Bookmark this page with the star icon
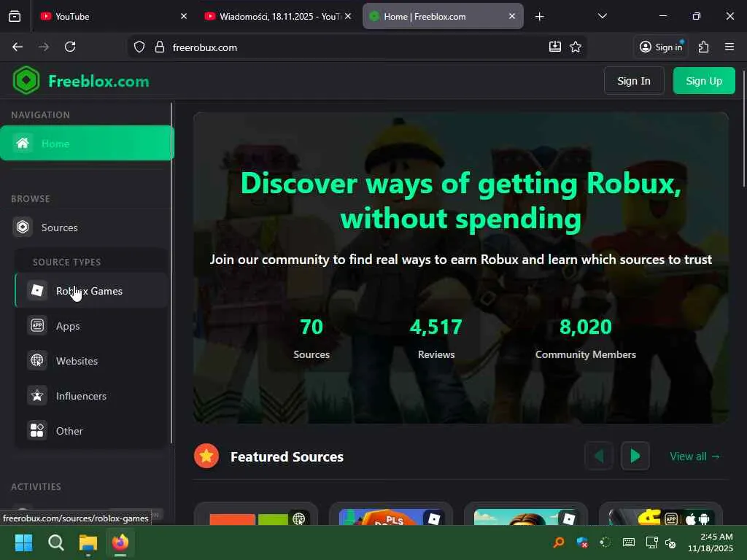Screen dimensions: 747x560 click(x=576, y=47)
